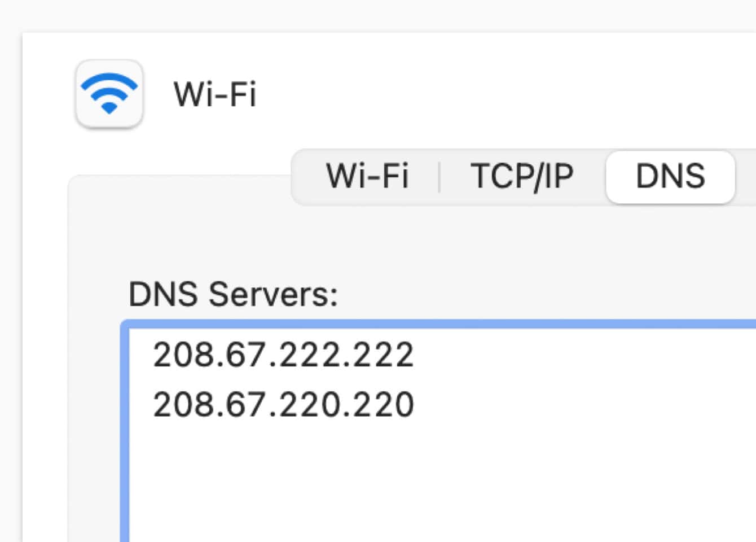Click the Wi-Fi heading text beside the icon

click(x=215, y=94)
